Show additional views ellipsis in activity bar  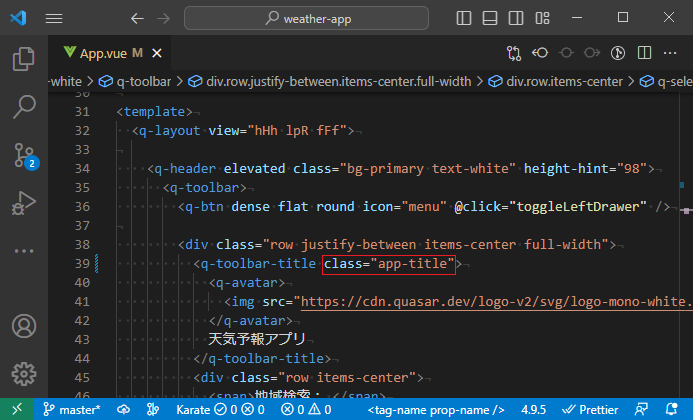click(24, 251)
